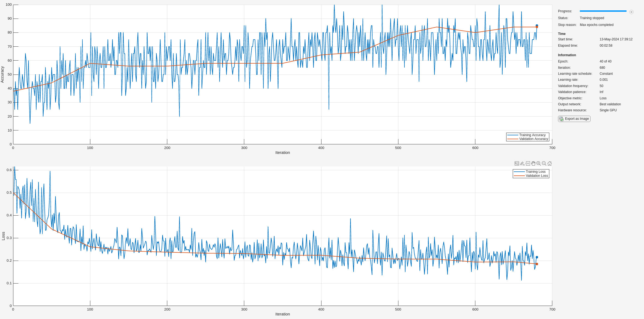The image size is (644, 319).
Task: Click Training Accuracy legend entry
Action: pos(532,135)
